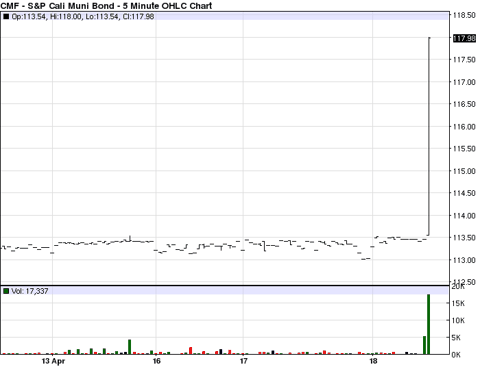Click the 5K volume axis label
Screen dimensions: 480x367
[456, 338]
